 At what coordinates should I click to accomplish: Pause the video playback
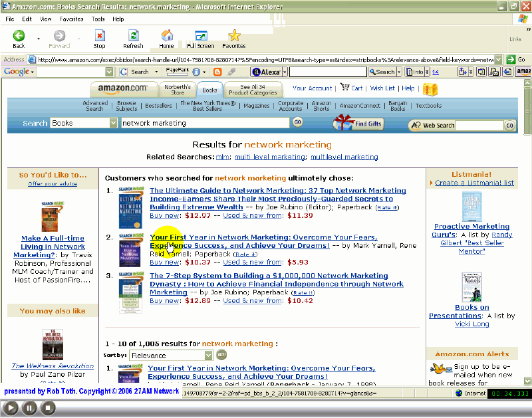[30, 407]
